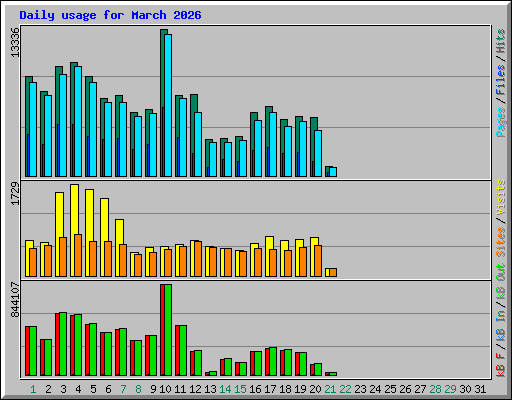Click the title 'Daily usage for March 2026'
512x400 pixels.
tap(110, 15)
